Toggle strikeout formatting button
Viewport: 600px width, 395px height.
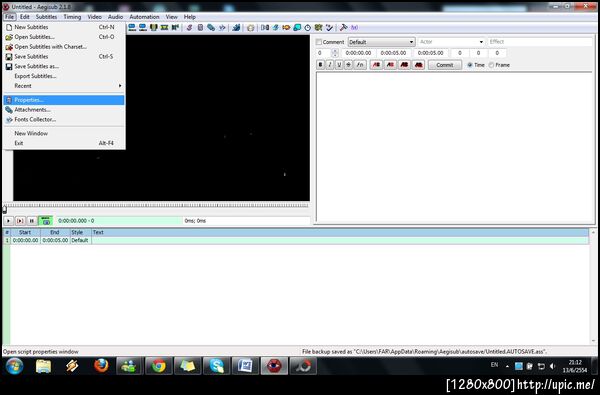point(348,65)
